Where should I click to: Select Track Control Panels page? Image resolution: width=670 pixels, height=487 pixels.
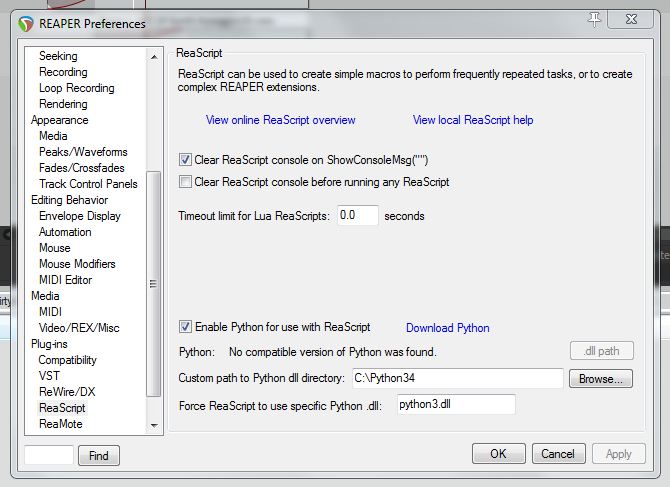click(x=88, y=184)
